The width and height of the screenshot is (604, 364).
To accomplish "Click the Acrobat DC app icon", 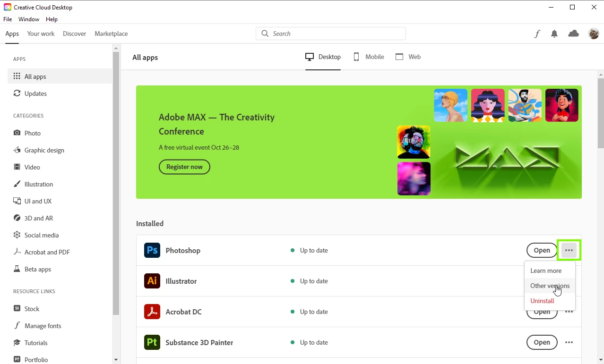I will coord(152,312).
